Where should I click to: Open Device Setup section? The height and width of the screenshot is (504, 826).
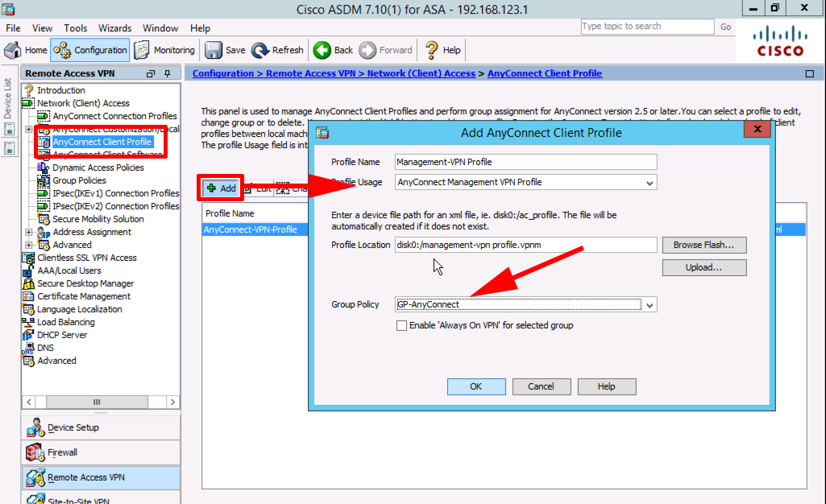click(101, 428)
